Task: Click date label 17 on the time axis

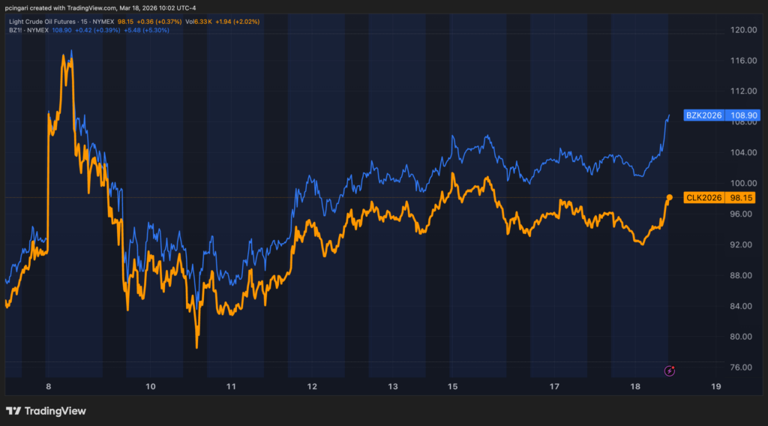Action: click(554, 386)
